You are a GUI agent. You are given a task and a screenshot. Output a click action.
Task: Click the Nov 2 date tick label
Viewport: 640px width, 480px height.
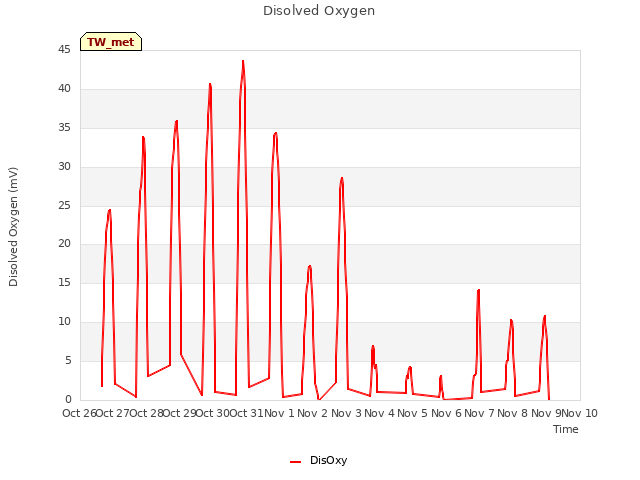[313, 413]
